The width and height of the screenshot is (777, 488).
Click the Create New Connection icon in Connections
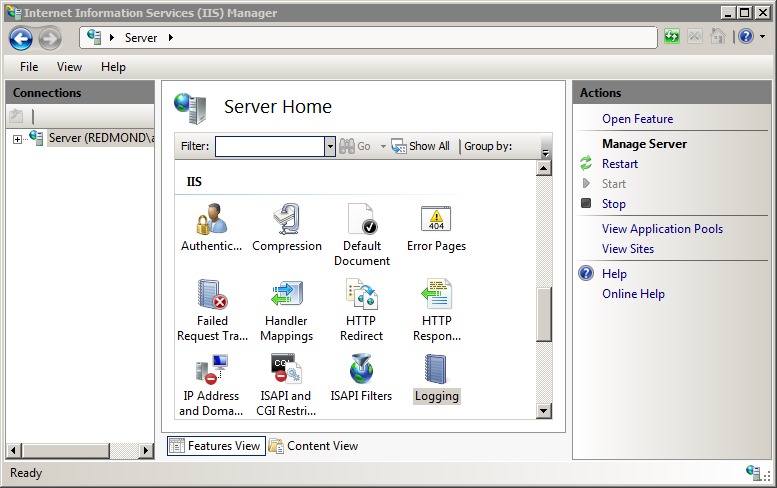point(16,116)
